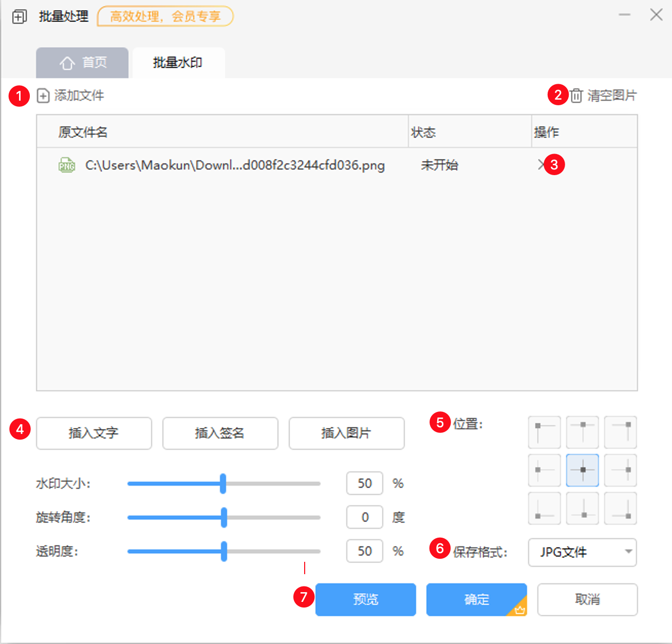Click the 插入文字 insert text button
The width and height of the screenshot is (672, 644).
click(x=94, y=433)
